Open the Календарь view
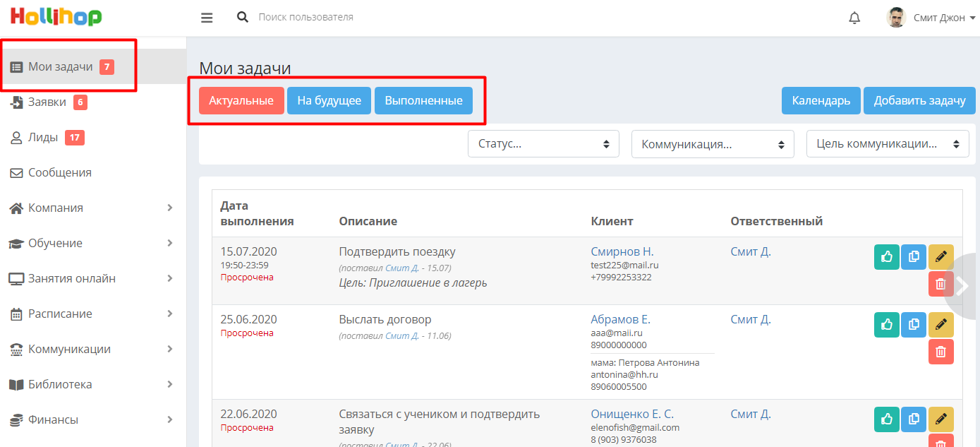 click(x=821, y=100)
